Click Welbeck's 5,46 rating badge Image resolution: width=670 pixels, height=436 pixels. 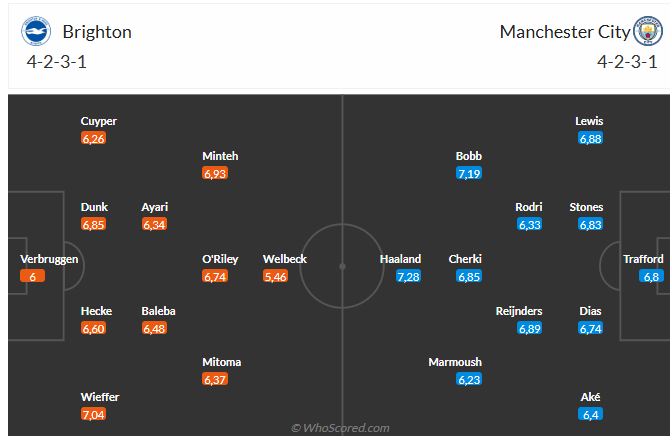point(276,276)
